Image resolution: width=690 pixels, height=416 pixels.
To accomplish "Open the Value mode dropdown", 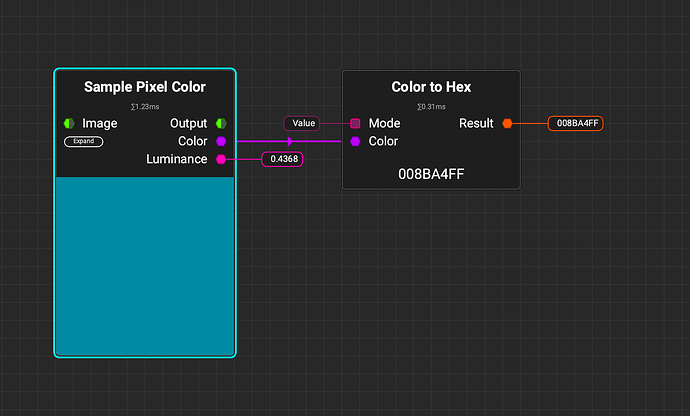I will pyautogui.click(x=303, y=123).
